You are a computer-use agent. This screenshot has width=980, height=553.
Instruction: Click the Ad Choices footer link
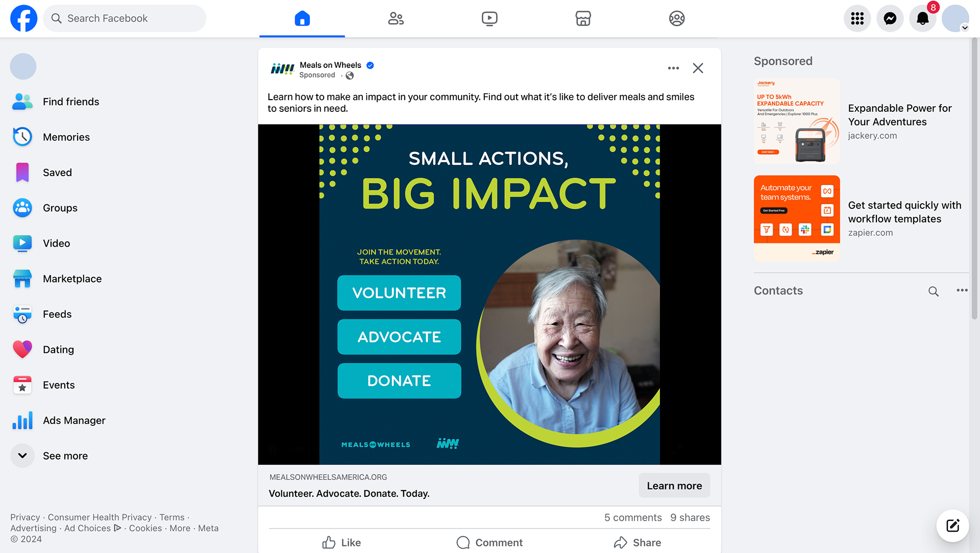coord(92,528)
